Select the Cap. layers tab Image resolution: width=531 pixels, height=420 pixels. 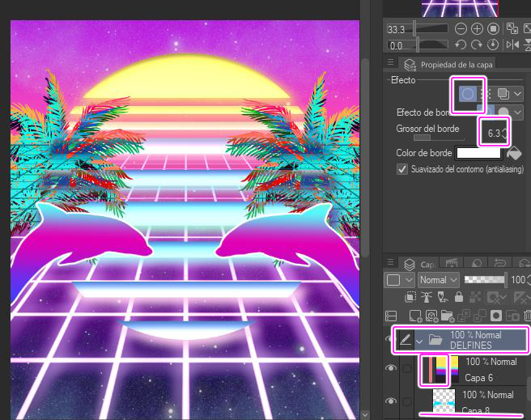click(418, 264)
